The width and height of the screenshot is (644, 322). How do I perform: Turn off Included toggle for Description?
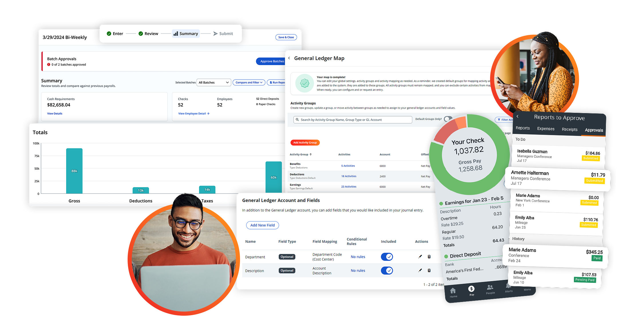(x=387, y=270)
